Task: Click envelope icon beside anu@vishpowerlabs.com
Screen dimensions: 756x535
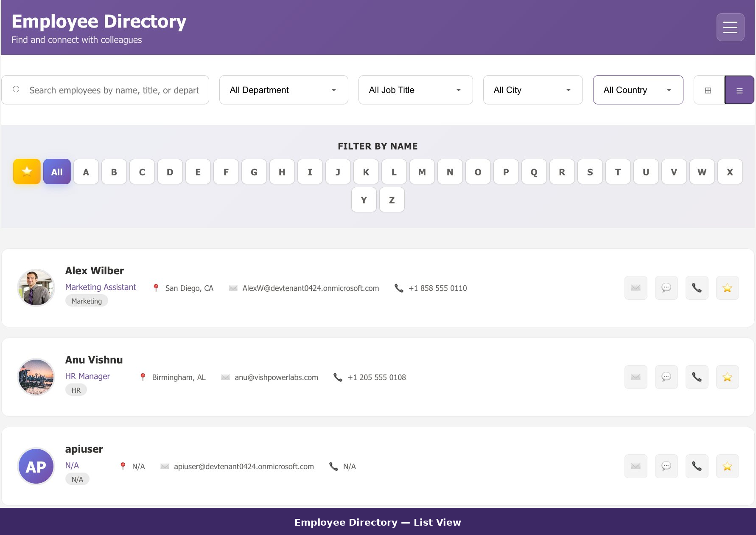Action: tap(225, 377)
